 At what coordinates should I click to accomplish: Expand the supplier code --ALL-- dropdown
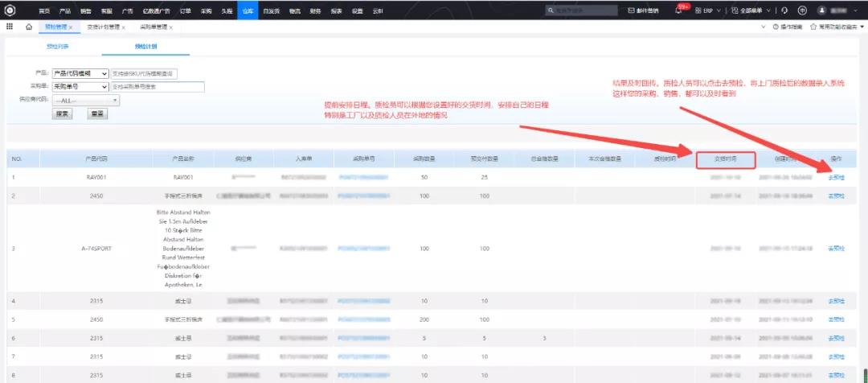click(x=86, y=100)
